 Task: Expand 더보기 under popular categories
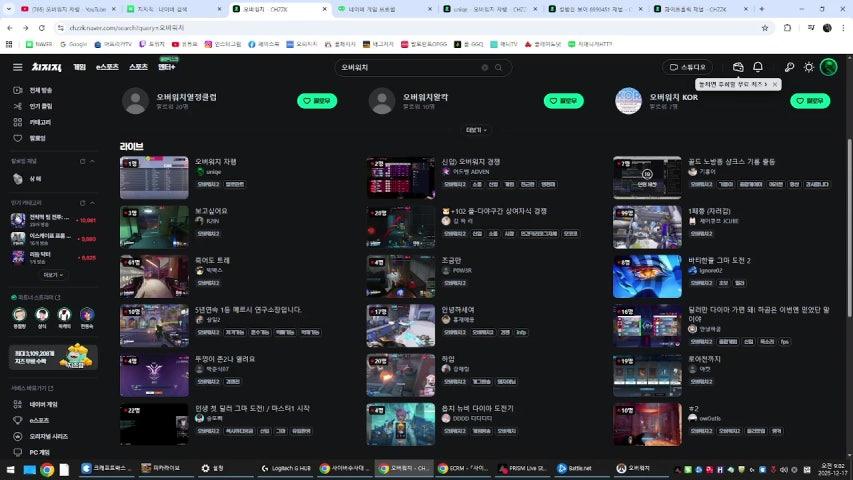(x=53, y=275)
